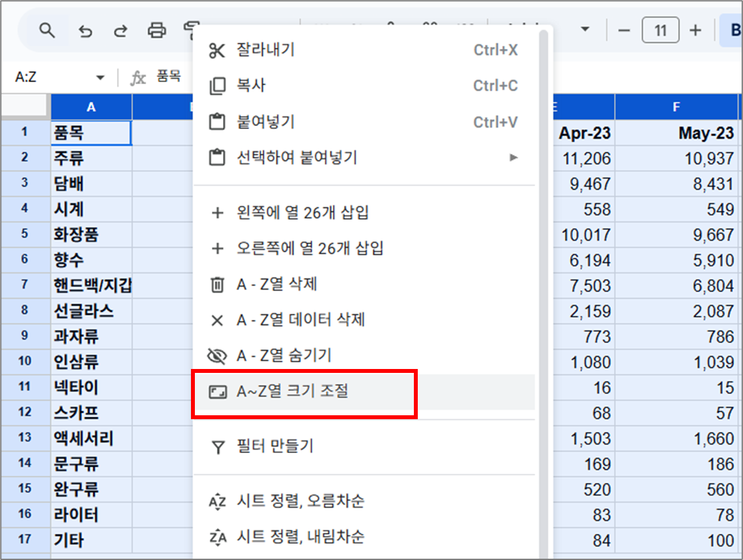
Task: Choose 복사 from the context menu
Action: pos(364,86)
